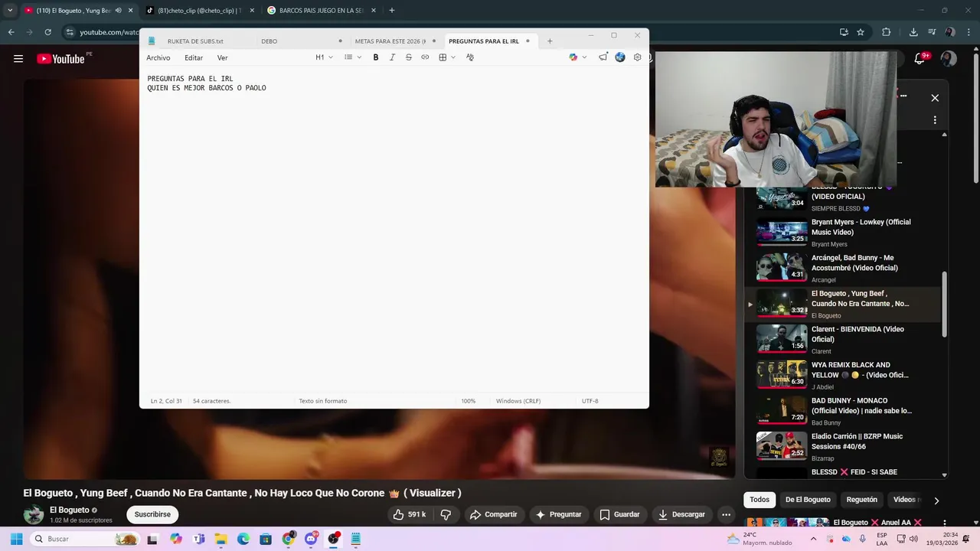Place cursor in the Notepad text area line 'QUIEN ES MEJOR BARCOS O PAOLO'
The height and width of the screenshot is (551, 980).
[207, 88]
